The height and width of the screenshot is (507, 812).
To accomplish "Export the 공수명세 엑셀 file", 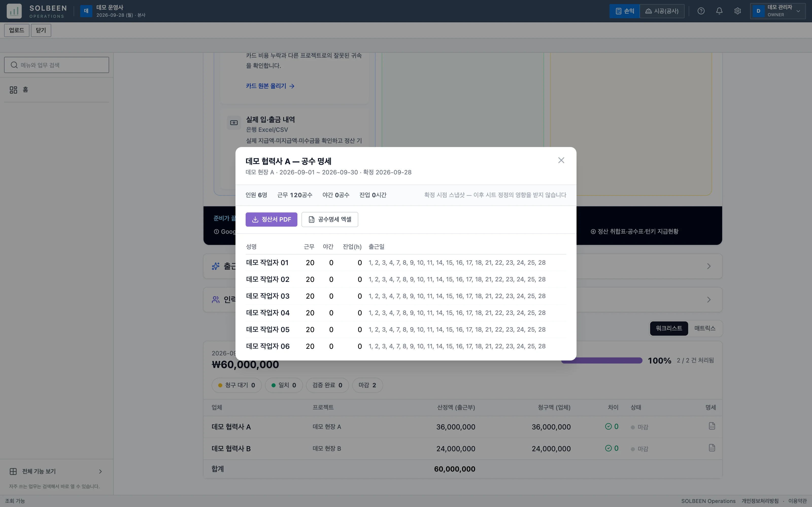I will pos(330,219).
